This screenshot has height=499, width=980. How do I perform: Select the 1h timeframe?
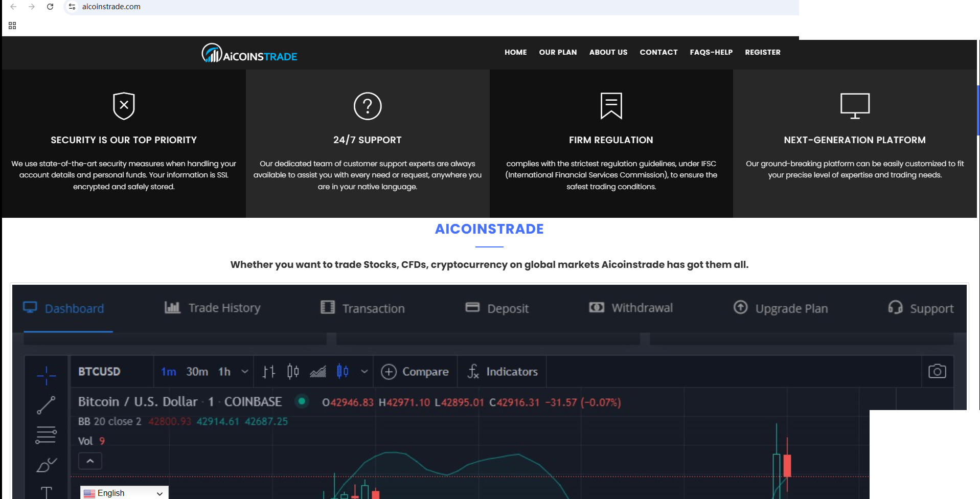(x=224, y=372)
